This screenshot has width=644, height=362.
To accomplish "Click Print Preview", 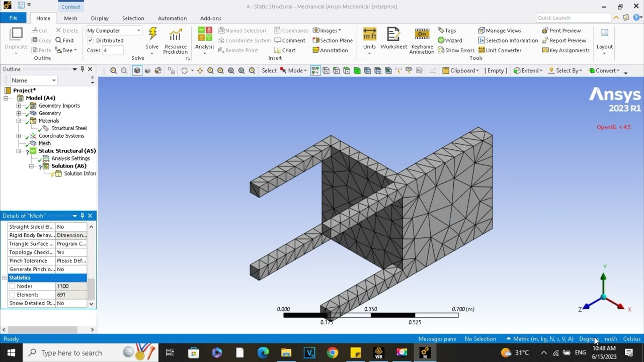I will coord(561,30).
